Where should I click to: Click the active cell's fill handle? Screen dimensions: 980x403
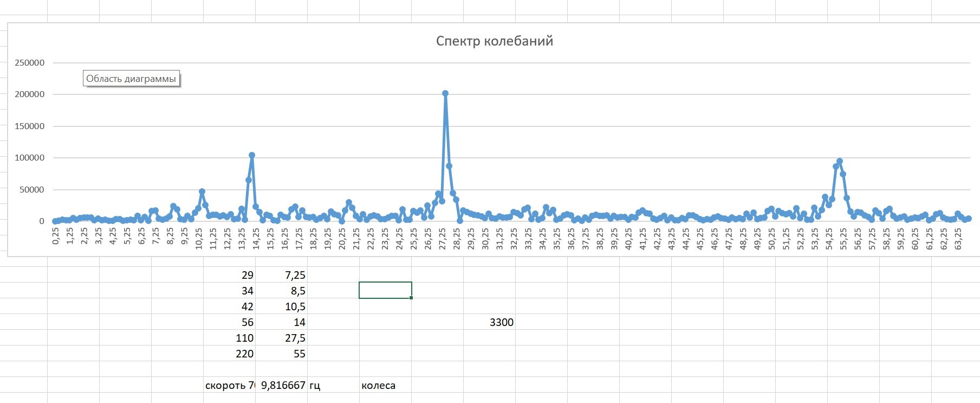tap(412, 298)
